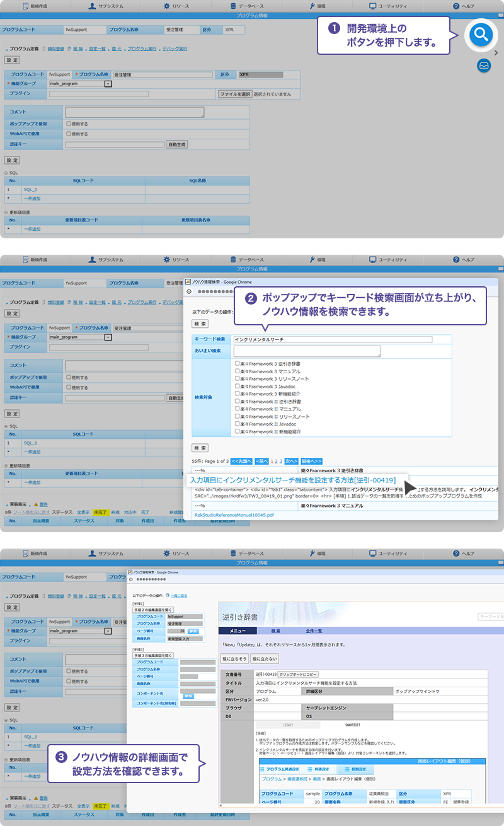Click 次へ> pagination button
Image resolution: width=504 pixels, height=826 pixels.
click(291, 462)
